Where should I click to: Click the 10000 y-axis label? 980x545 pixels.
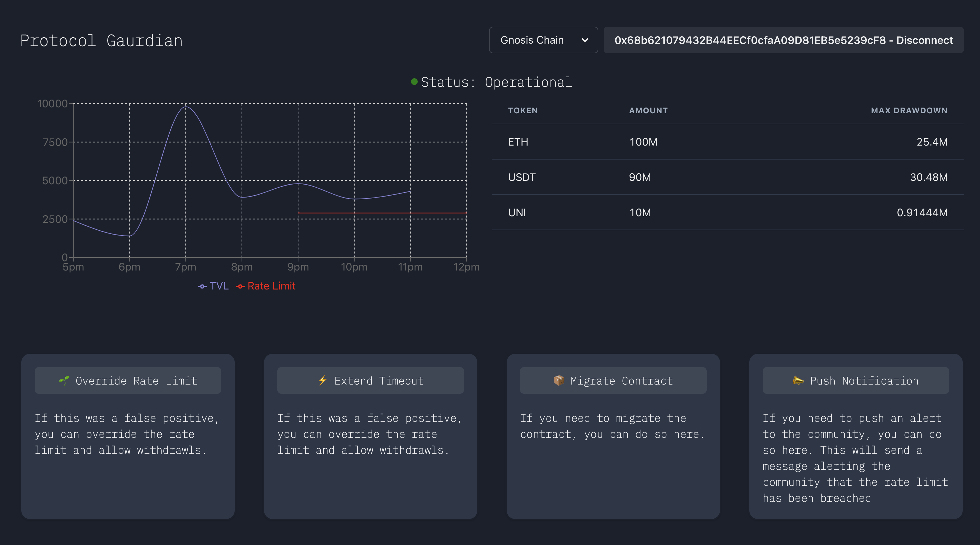(52, 104)
